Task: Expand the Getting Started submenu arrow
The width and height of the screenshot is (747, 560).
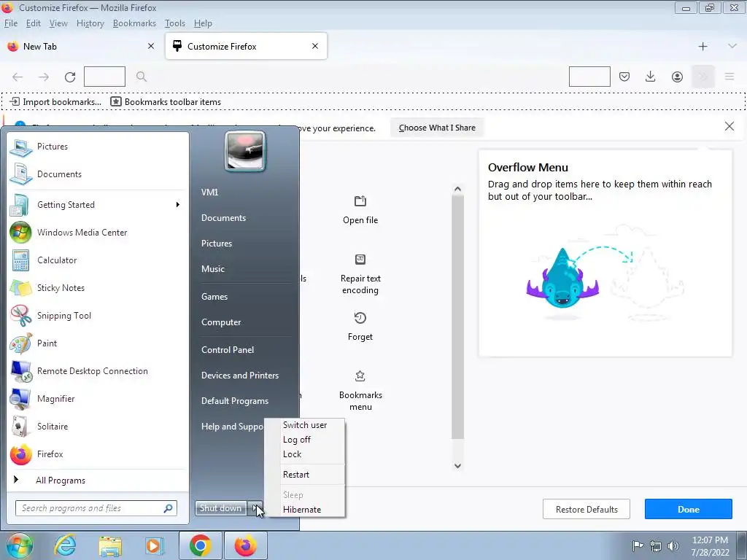Action: pos(178,205)
